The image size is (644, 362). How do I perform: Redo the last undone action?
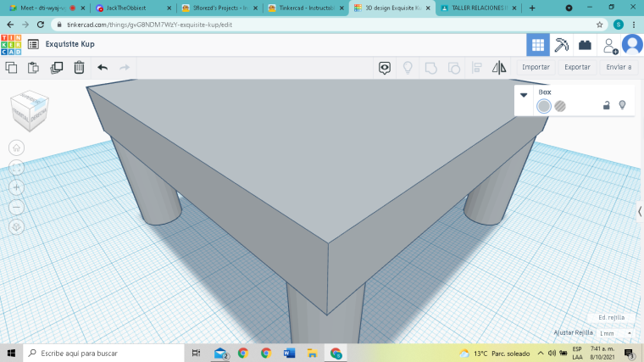coord(125,67)
